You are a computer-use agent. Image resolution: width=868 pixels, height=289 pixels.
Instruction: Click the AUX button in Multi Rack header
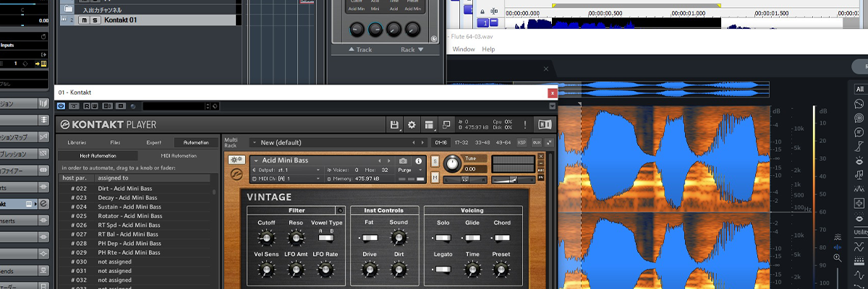pos(537,142)
